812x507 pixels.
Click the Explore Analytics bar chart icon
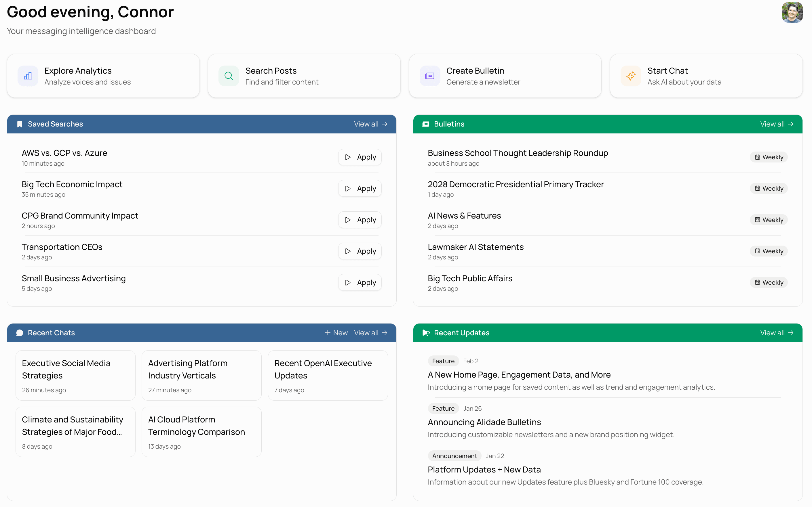pyautogui.click(x=28, y=76)
